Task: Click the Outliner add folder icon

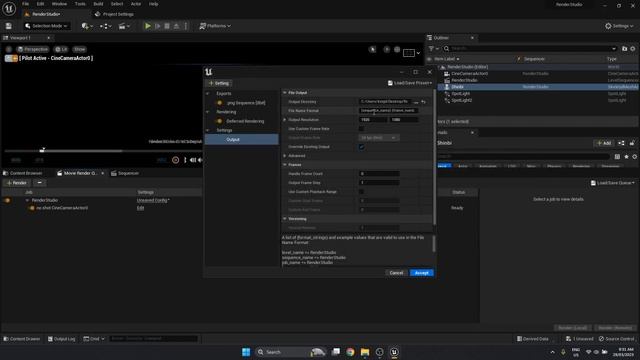Action: click(x=624, y=49)
